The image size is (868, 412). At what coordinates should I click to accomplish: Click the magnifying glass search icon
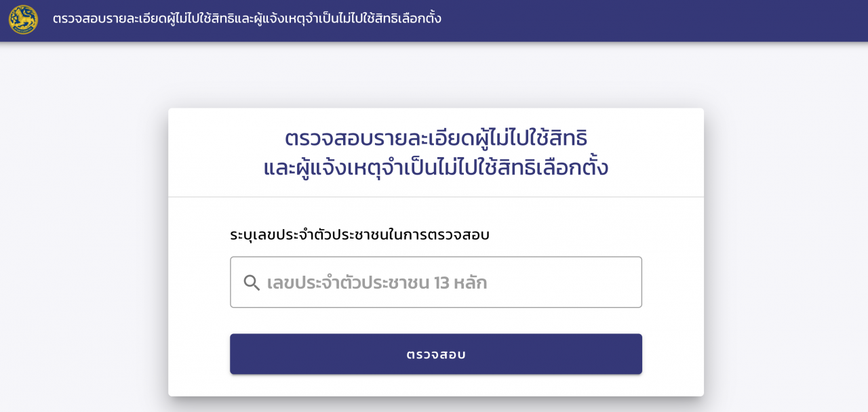[252, 283]
